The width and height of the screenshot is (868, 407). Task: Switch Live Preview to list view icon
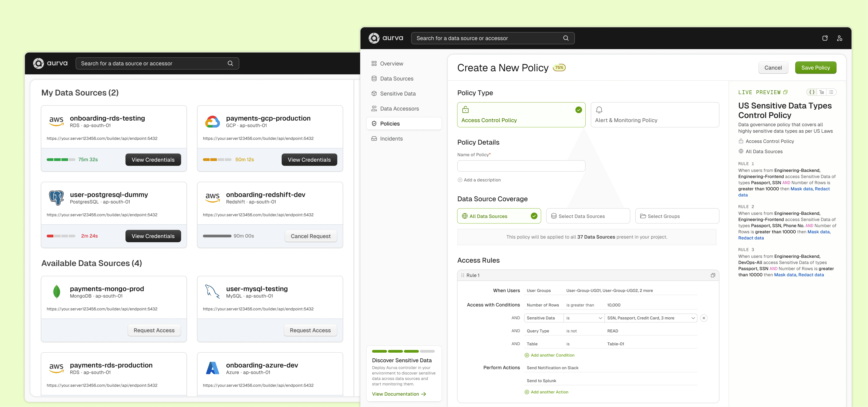(x=831, y=92)
